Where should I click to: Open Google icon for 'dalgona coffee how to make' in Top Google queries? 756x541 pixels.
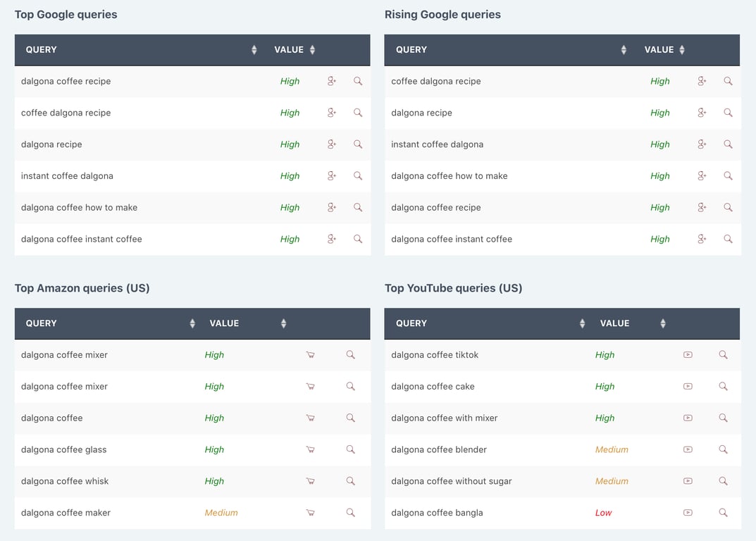pyautogui.click(x=332, y=207)
